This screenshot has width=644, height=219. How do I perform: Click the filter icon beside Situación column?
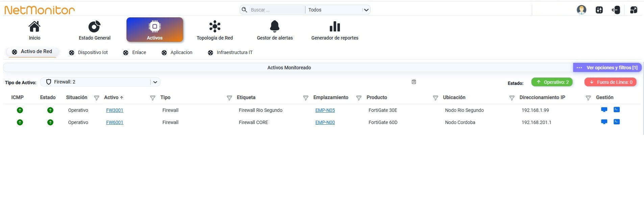(97, 98)
